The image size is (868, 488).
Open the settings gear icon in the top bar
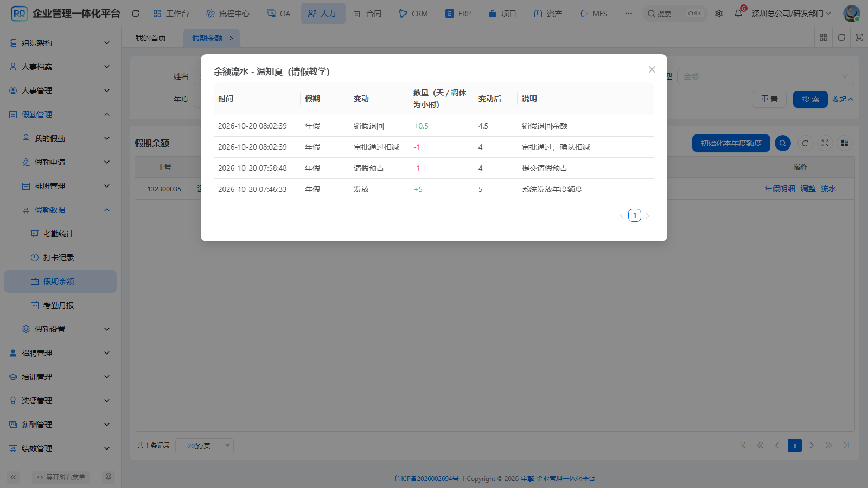tap(719, 14)
